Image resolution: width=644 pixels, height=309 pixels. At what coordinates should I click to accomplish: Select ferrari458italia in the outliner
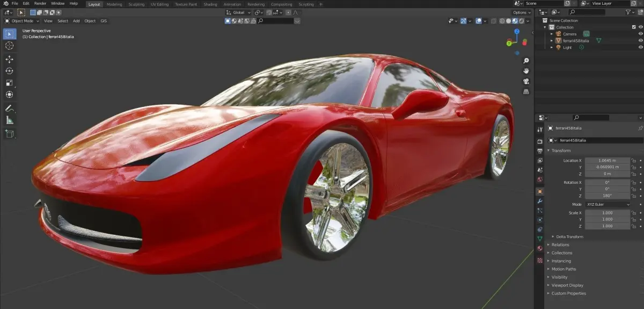[576, 40]
